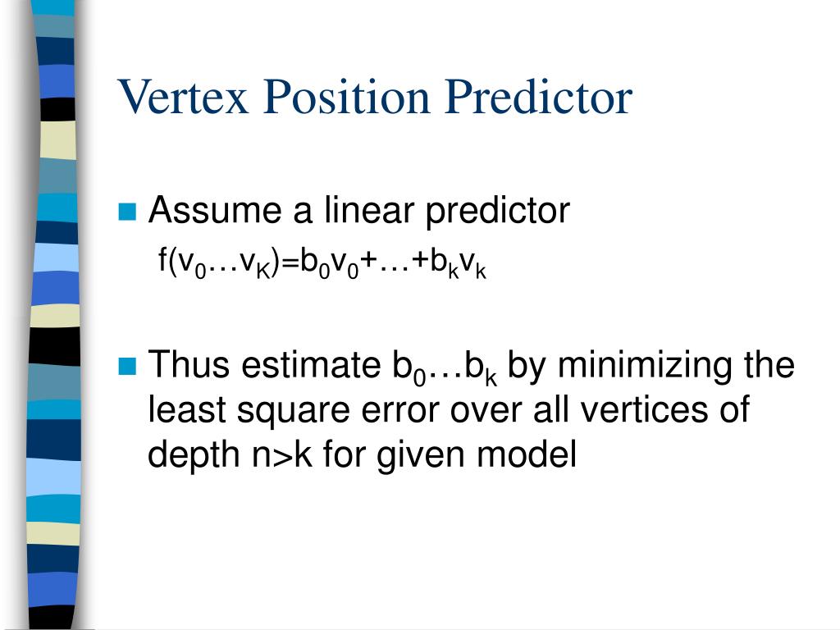Click the "depth n>k for given model" line
Screen dimensions: 840x630
pyautogui.click(x=362, y=455)
